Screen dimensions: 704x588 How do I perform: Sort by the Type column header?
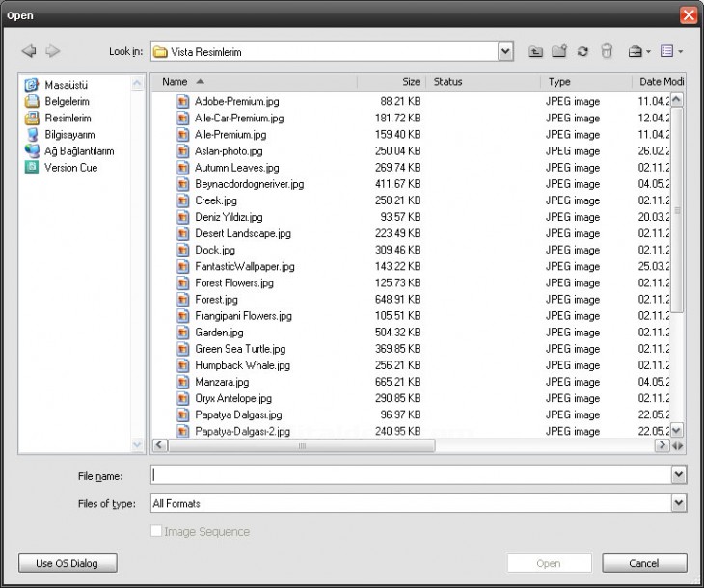(x=586, y=82)
